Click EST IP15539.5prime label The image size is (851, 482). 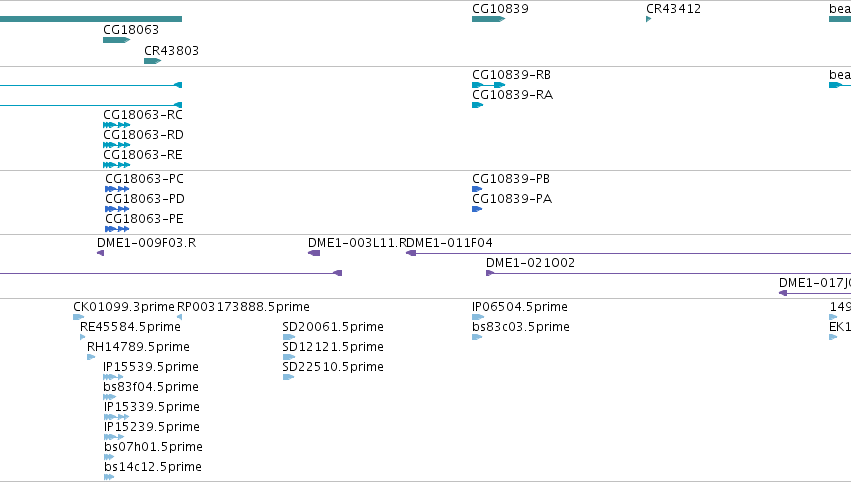[151, 367]
